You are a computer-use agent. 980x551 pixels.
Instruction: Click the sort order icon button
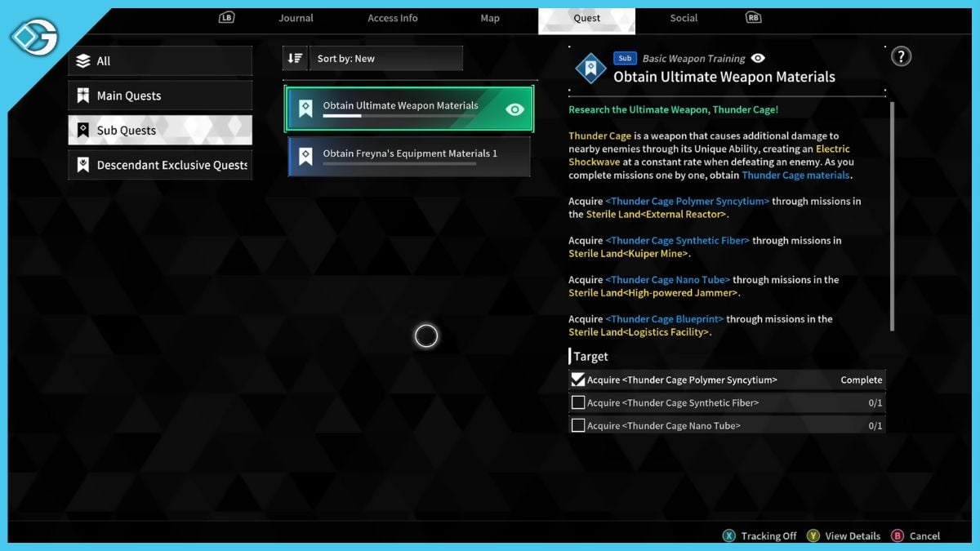[x=295, y=59]
